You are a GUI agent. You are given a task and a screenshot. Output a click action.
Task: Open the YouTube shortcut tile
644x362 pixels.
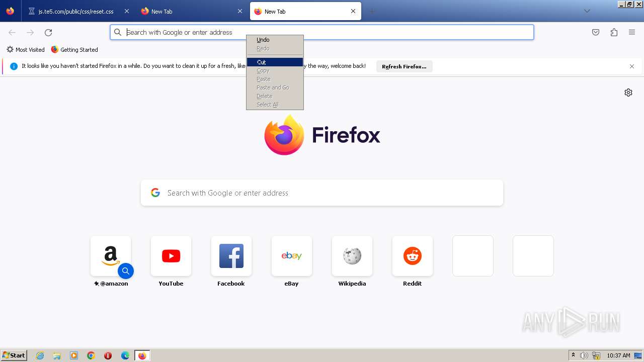(171, 256)
